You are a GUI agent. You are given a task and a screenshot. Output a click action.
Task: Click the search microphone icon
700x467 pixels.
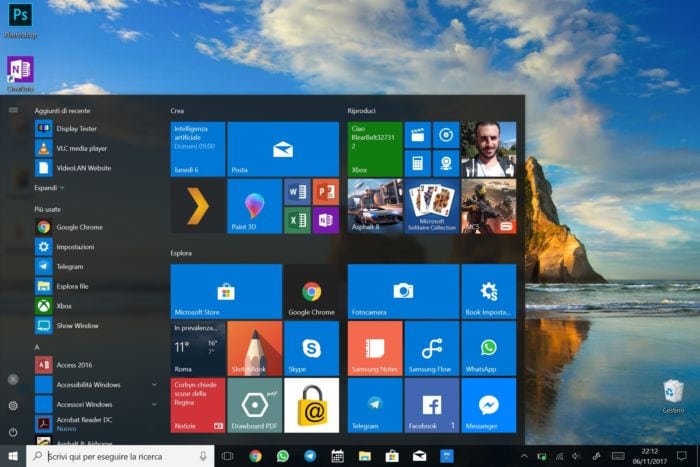pos(203,456)
